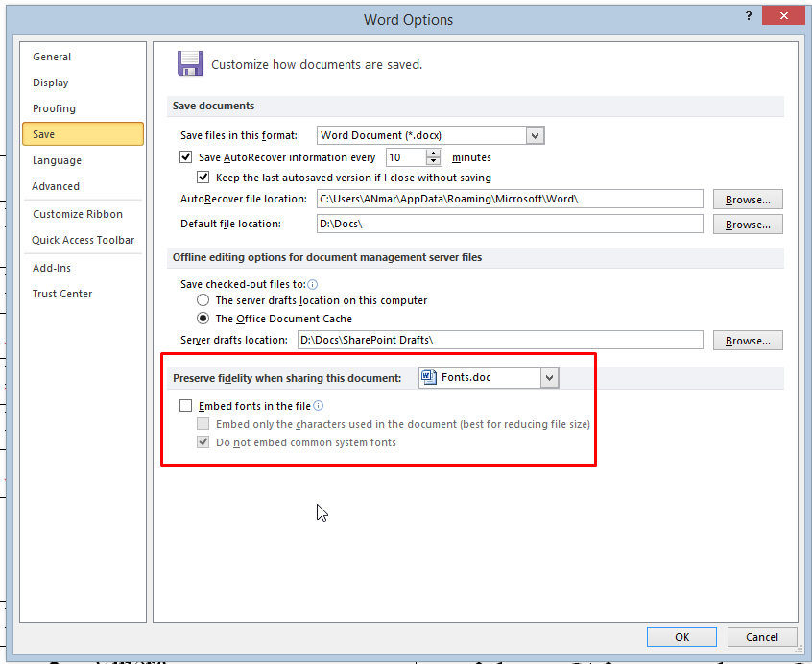This screenshot has width=812, height=664.
Task: Enable Embed fonts in the file
Action: click(186, 406)
